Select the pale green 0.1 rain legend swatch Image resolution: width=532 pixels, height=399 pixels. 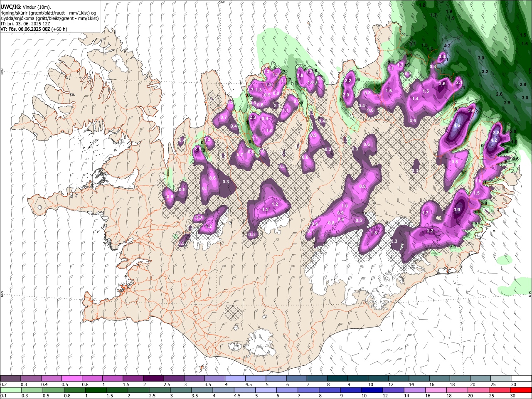(x=11, y=390)
